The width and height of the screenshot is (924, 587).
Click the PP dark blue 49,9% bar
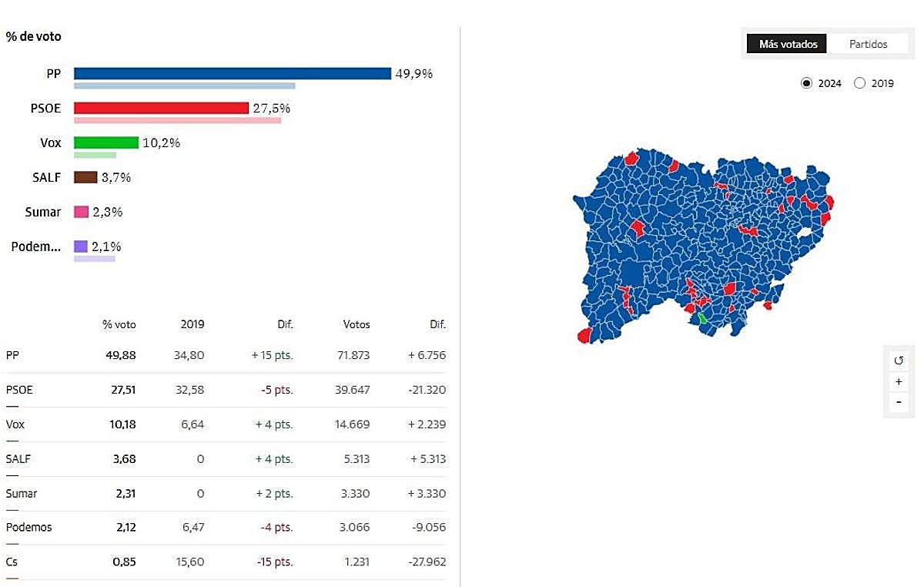click(x=233, y=73)
